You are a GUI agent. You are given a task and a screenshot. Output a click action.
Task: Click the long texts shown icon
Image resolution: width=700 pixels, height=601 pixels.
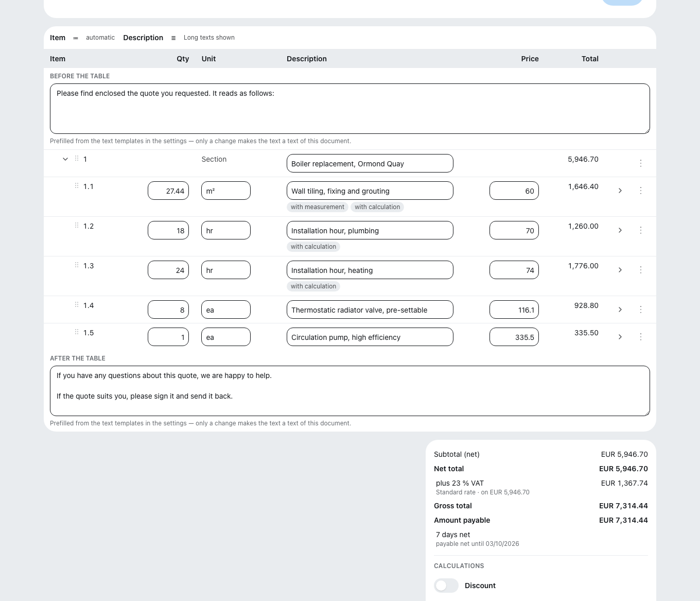click(173, 38)
